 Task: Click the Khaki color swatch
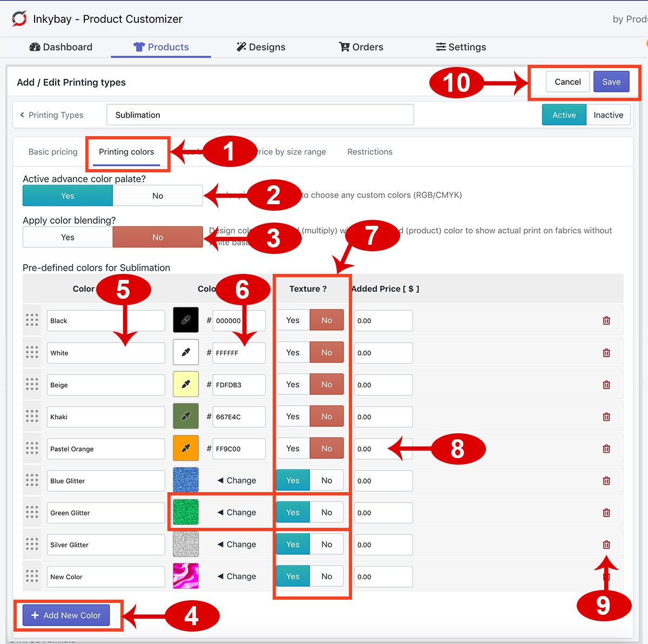185,417
